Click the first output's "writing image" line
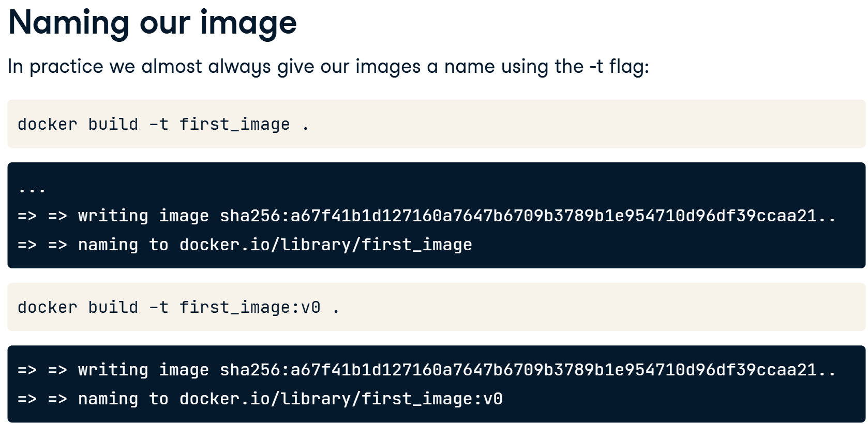The height and width of the screenshot is (424, 868). [427, 216]
